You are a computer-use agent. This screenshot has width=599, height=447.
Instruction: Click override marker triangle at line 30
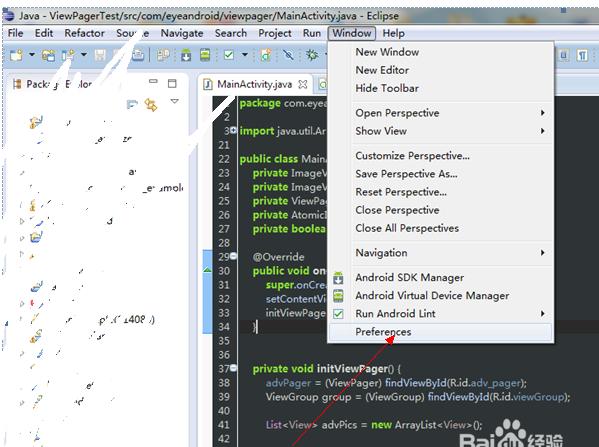click(x=207, y=270)
